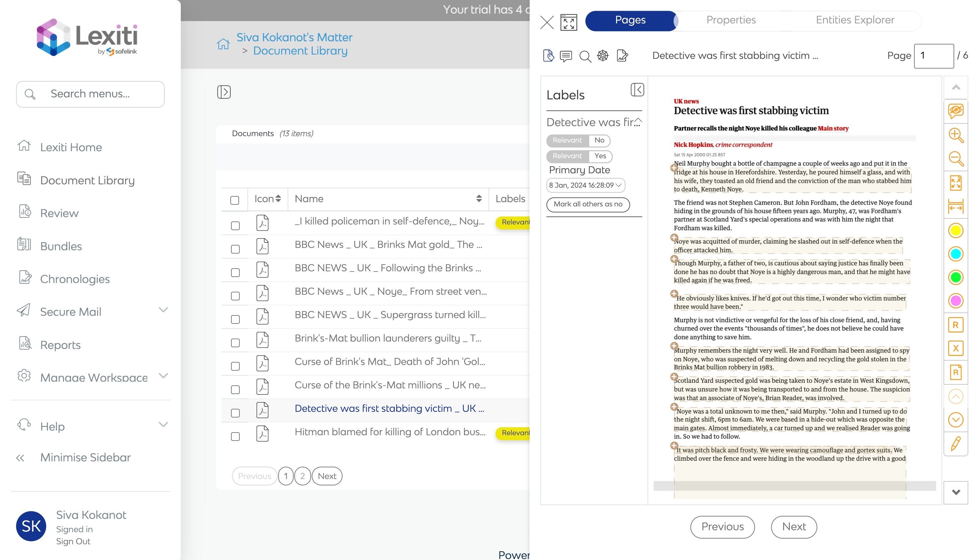Collapse the Labels panel

click(x=637, y=90)
